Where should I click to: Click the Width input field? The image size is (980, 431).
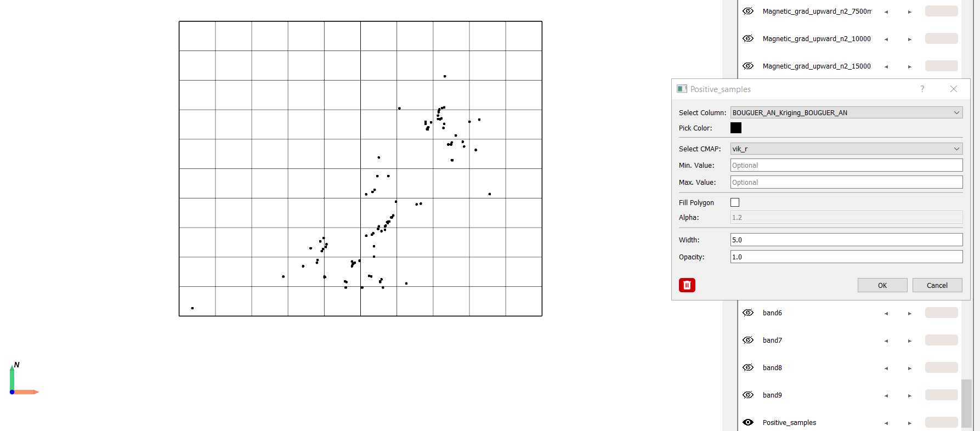point(846,240)
